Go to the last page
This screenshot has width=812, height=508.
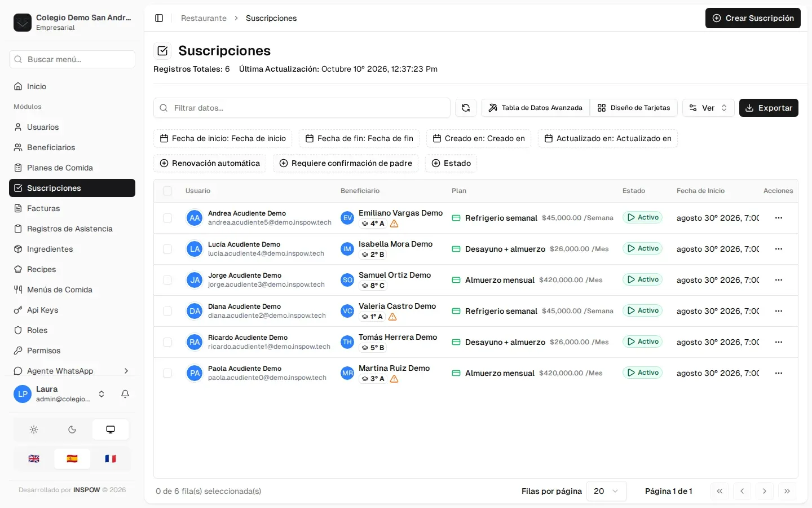(787, 491)
